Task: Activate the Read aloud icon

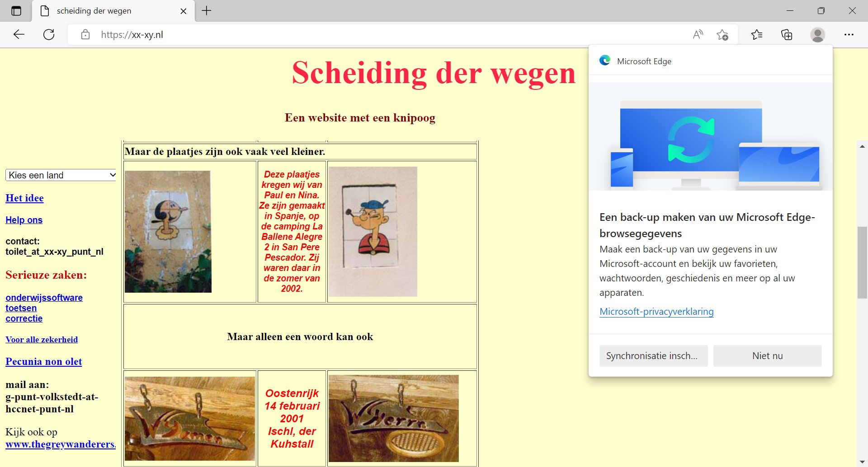Action: (x=698, y=35)
